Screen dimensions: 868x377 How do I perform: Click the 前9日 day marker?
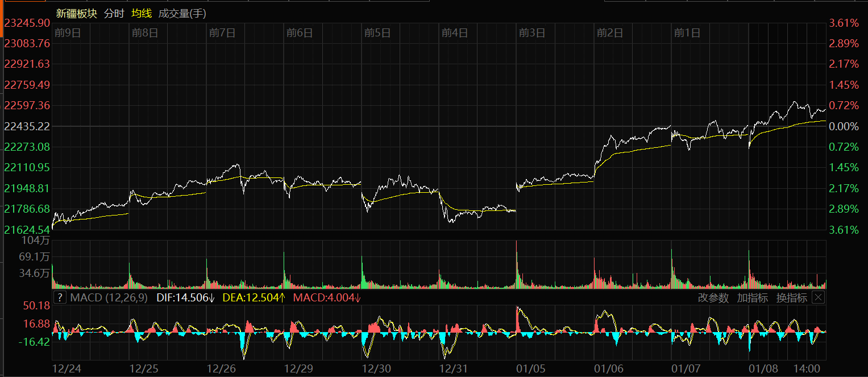[68, 33]
